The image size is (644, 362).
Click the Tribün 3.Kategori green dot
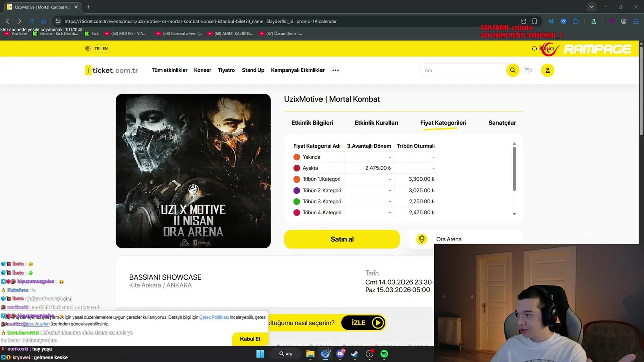click(x=297, y=202)
